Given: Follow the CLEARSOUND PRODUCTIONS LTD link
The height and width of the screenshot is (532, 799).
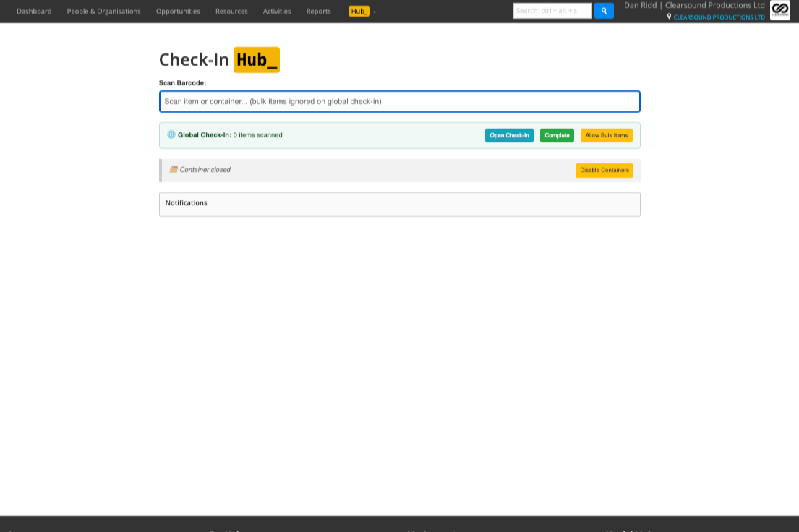Looking at the screenshot, I should tap(719, 17).
